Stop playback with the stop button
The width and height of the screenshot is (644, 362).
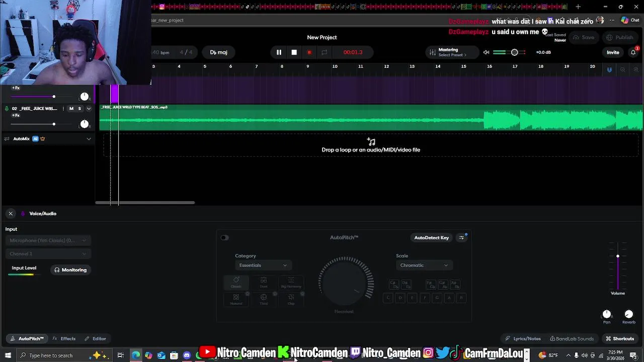[294, 52]
